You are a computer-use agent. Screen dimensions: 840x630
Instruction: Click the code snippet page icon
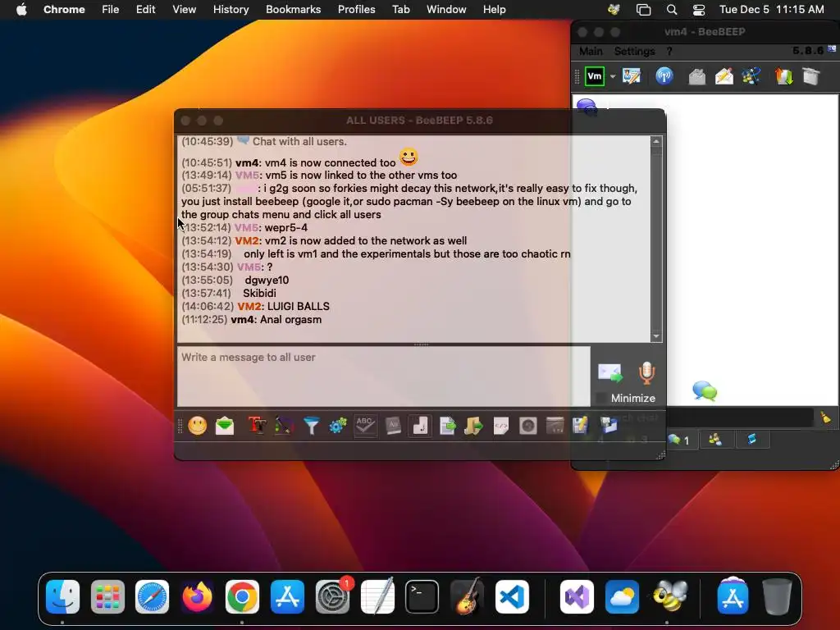501,426
